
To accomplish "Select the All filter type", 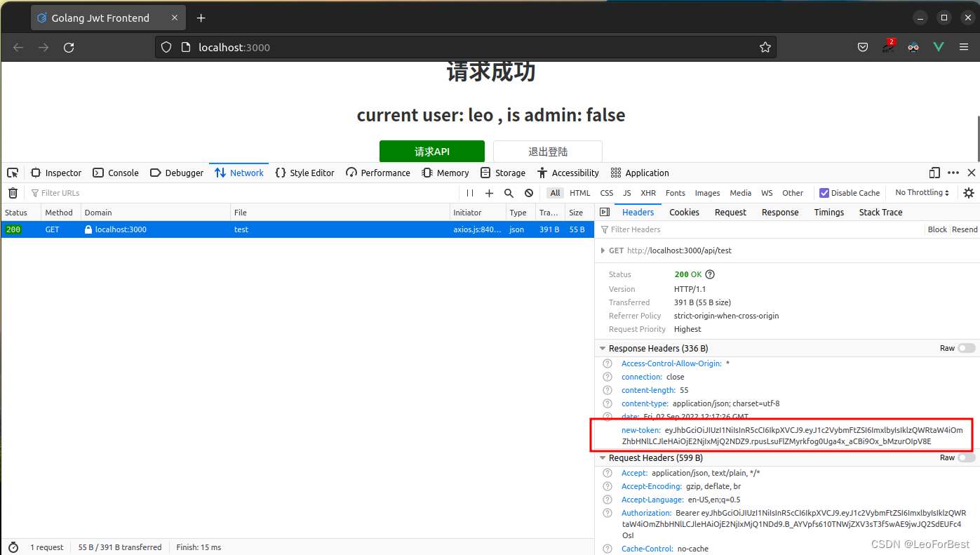I will click(556, 193).
